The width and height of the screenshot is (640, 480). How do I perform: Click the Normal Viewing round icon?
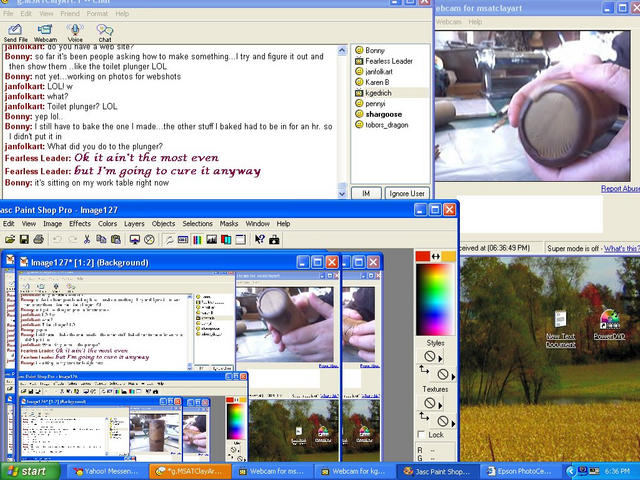(x=149, y=240)
